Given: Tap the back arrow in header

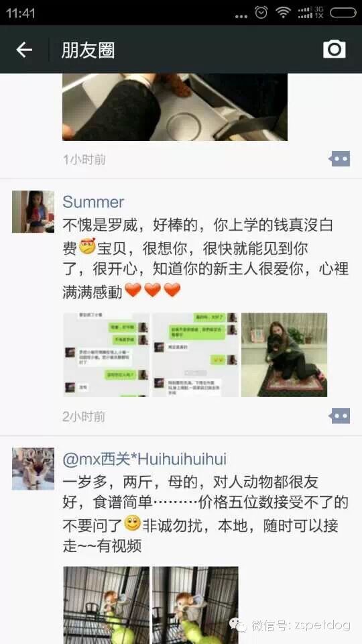Looking at the screenshot, I should [x=24, y=50].
